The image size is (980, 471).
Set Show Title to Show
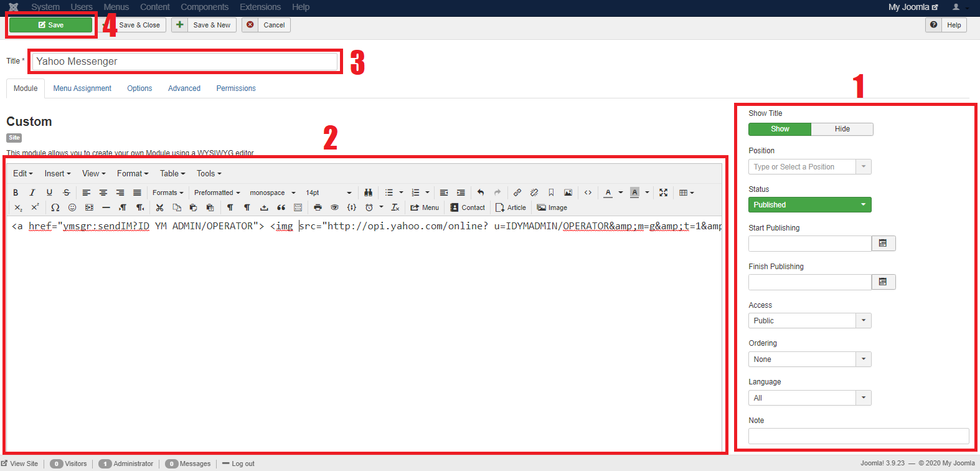click(780, 129)
